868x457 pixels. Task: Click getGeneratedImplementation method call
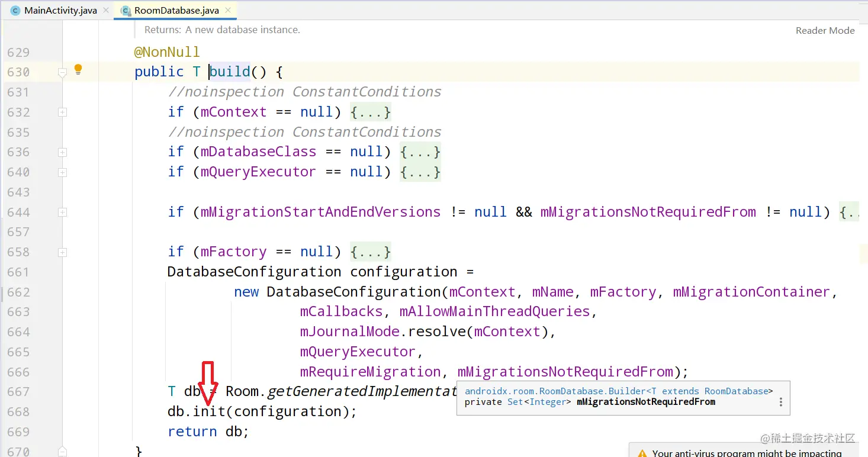click(362, 391)
